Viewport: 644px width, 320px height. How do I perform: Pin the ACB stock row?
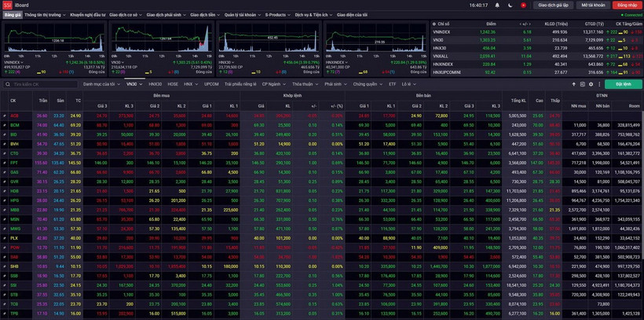(x=4, y=116)
